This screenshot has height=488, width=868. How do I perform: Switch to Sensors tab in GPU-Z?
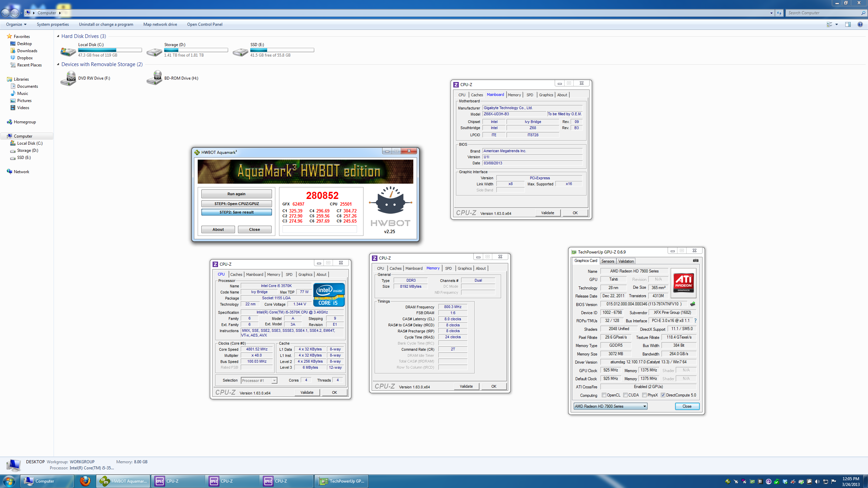608,261
